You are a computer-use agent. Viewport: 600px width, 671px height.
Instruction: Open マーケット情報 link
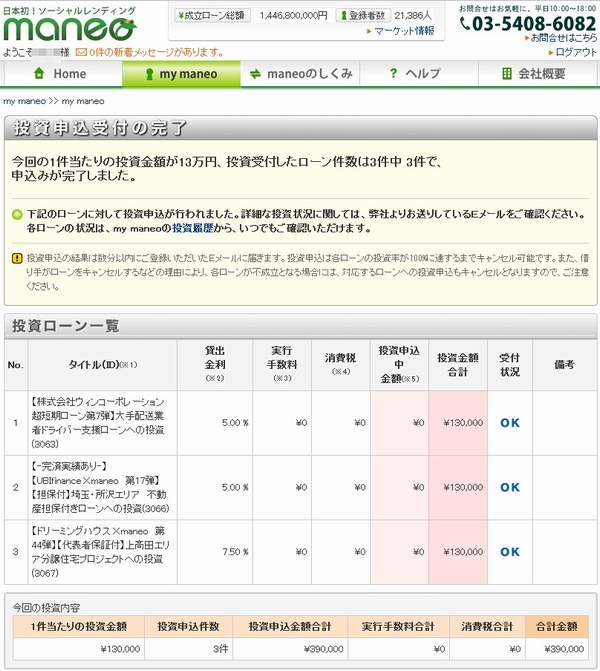[404, 31]
